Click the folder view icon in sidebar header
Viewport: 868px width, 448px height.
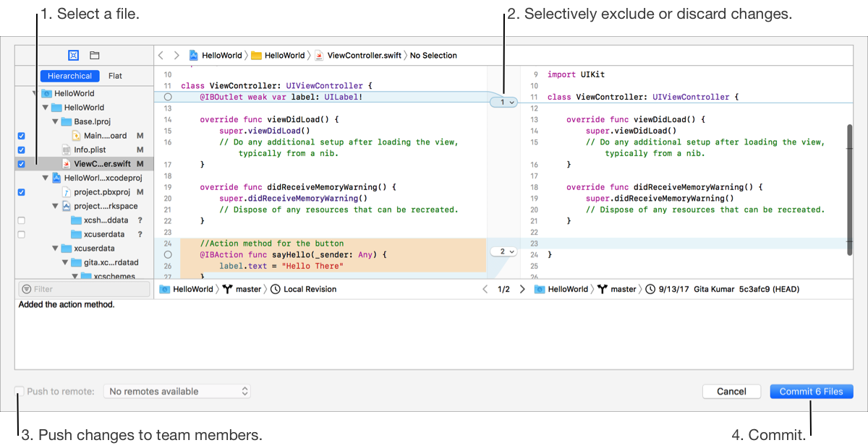click(x=94, y=55)
